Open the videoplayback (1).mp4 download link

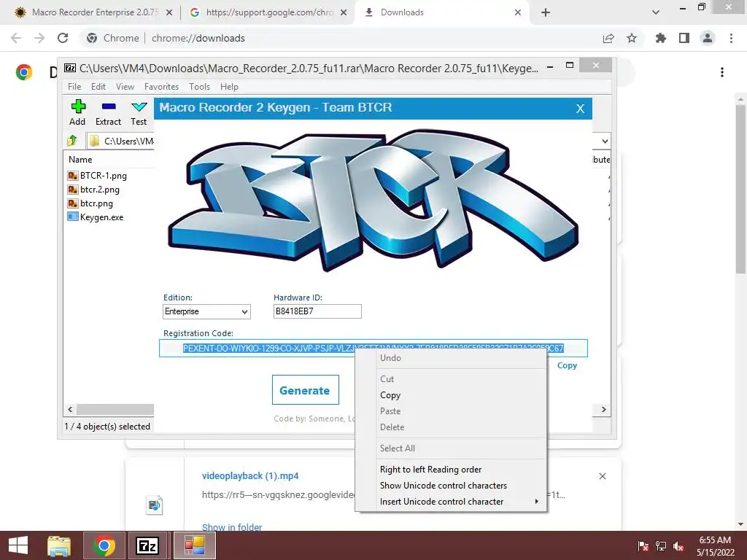[250, 475]
